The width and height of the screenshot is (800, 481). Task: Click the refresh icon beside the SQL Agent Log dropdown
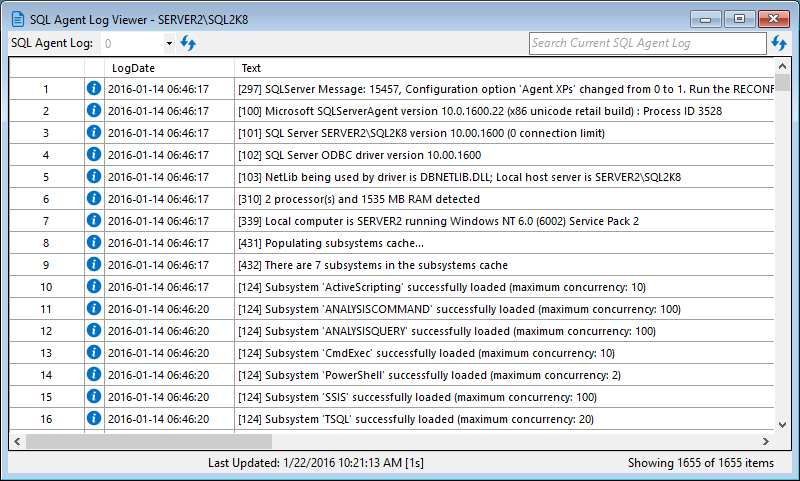(x=188, y=43)
